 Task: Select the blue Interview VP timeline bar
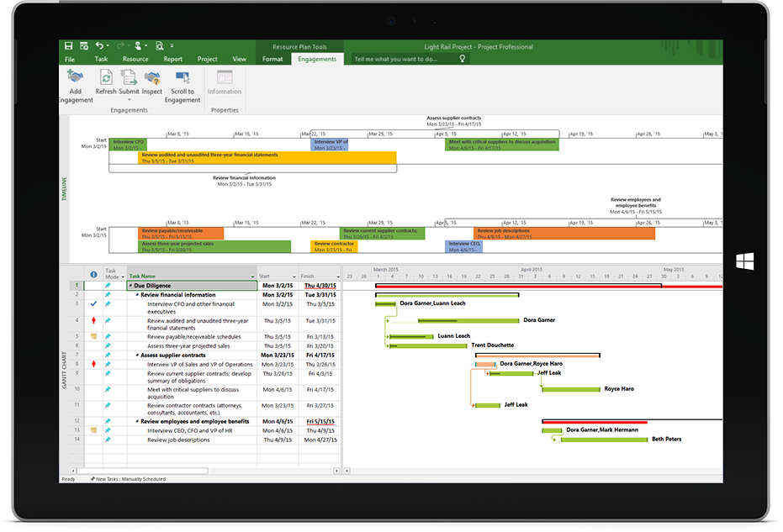tap(330, 145)
